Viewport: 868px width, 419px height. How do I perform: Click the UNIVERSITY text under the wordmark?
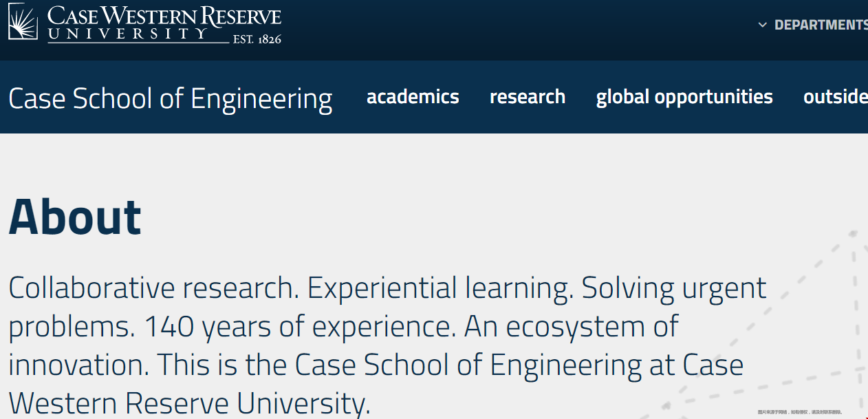pyautogui.click(x=127, y=34)
